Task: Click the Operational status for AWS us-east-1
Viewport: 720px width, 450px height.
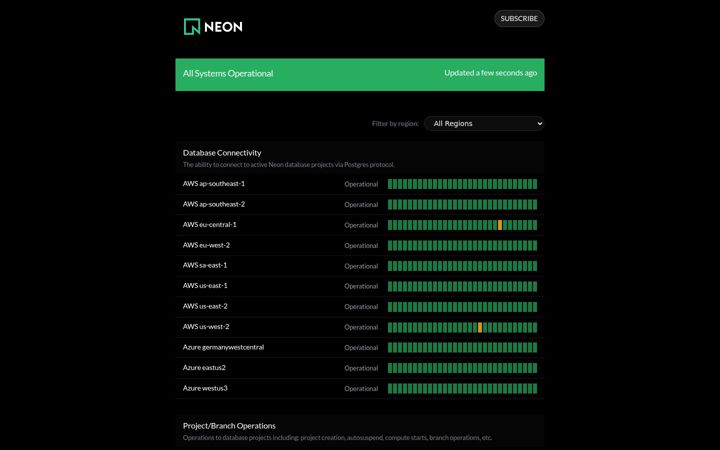Action: coord(361,286)
